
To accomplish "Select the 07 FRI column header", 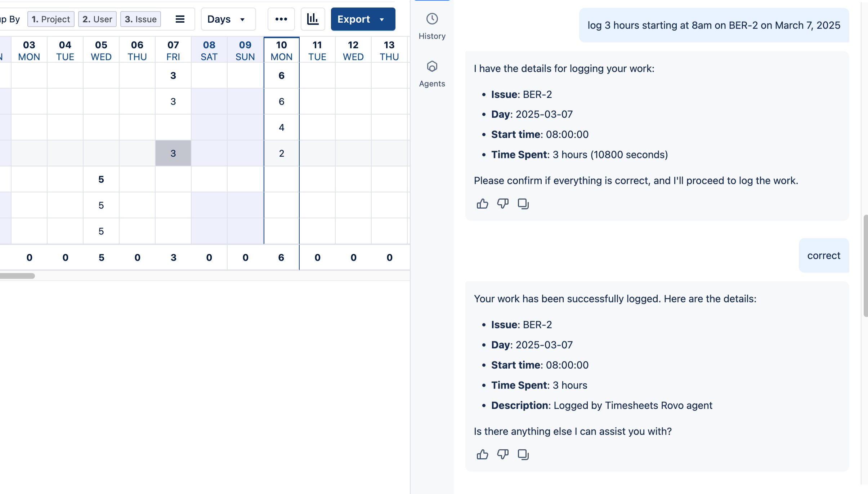I will 173,50.
